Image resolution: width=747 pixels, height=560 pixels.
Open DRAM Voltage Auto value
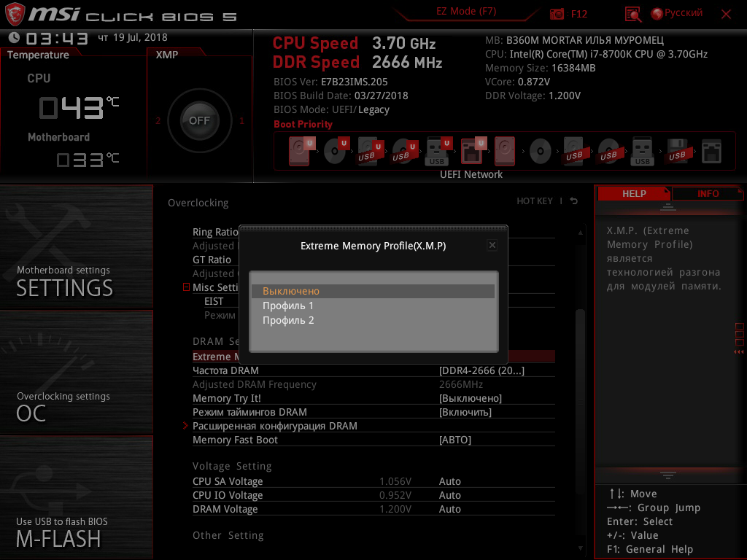pos(449,509)
